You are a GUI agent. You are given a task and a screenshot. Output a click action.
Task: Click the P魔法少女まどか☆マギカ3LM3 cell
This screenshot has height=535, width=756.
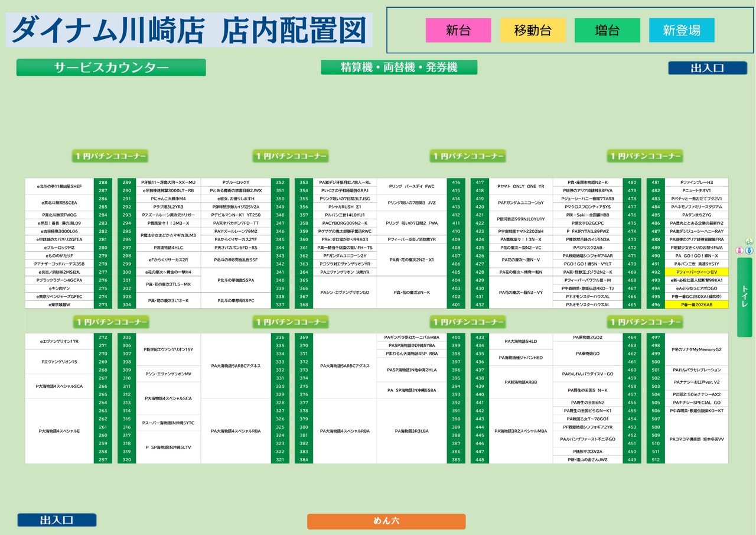(168, 235)
